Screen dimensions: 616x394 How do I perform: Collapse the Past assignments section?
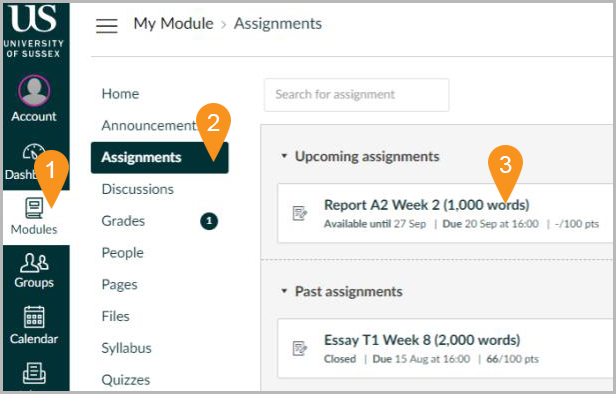click(x=284, y=291)
